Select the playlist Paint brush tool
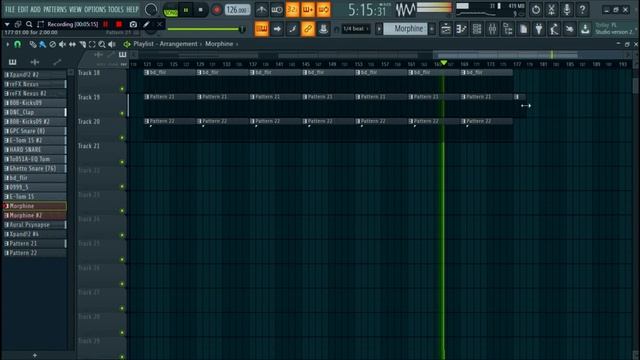Screen dimensions: 640x360 [42, 44]
